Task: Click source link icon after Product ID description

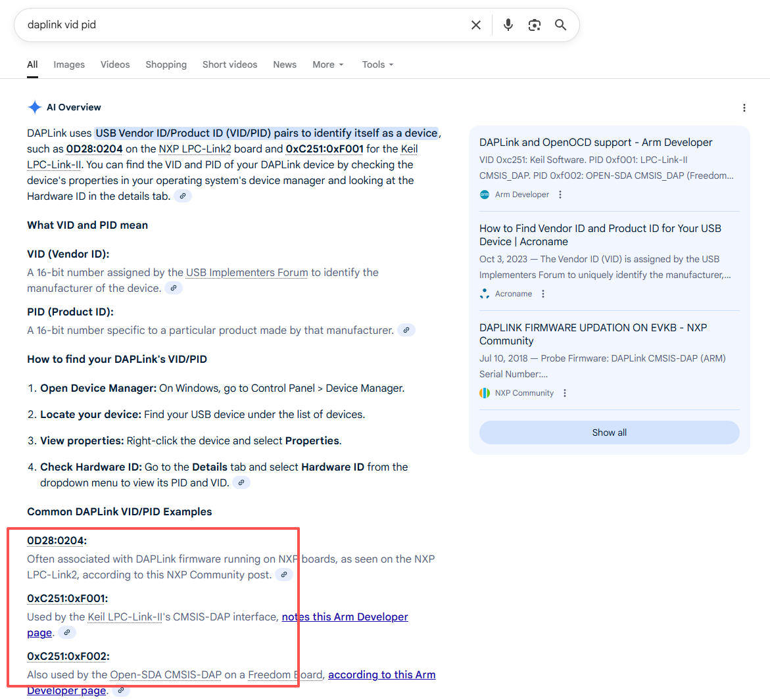Action: [x=406, y=330]
